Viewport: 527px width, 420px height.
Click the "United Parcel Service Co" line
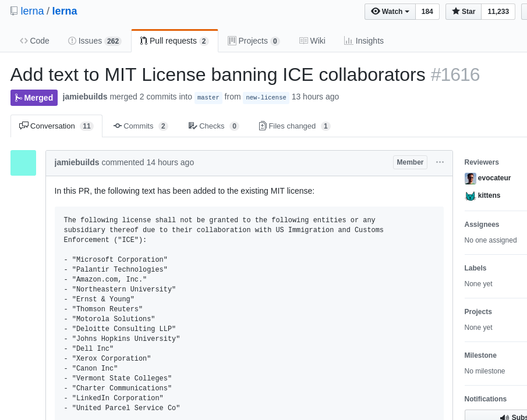(x=122, y=408)
